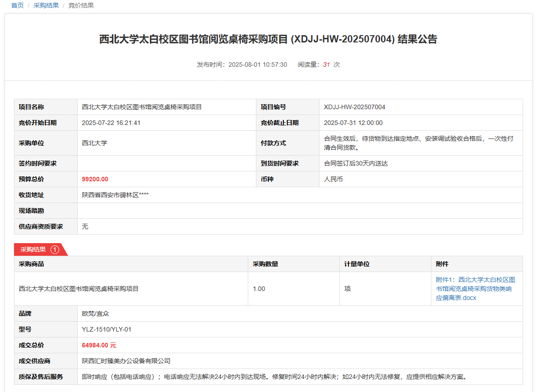Click the circled number 1 badge
Image resolution: width=538 pixels, height=392 pixels.
point(55,249)
